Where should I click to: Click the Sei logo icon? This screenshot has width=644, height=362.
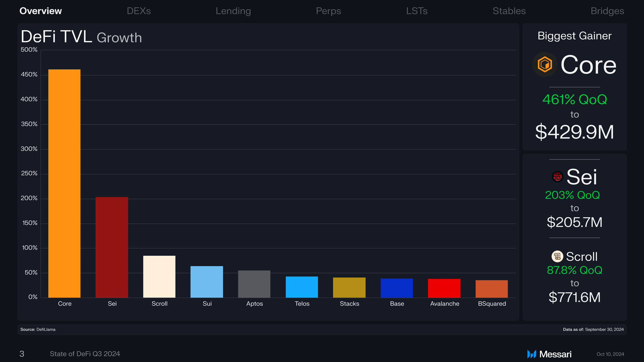[557, 177]
